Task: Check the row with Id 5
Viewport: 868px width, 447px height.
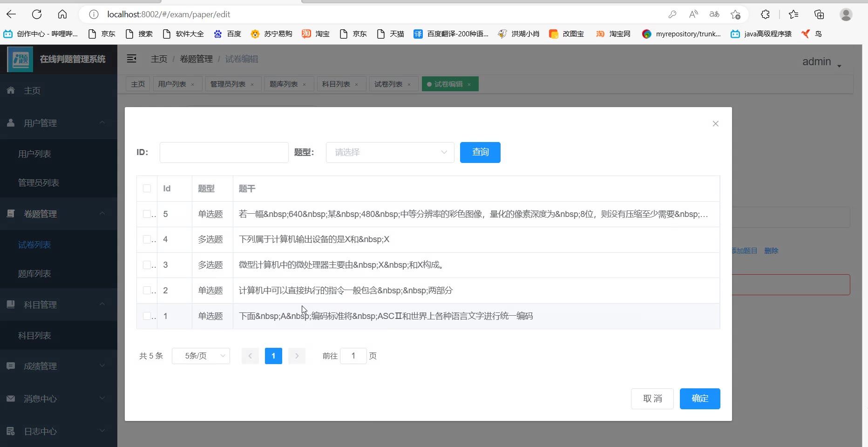Action: (x=147, y=214)
